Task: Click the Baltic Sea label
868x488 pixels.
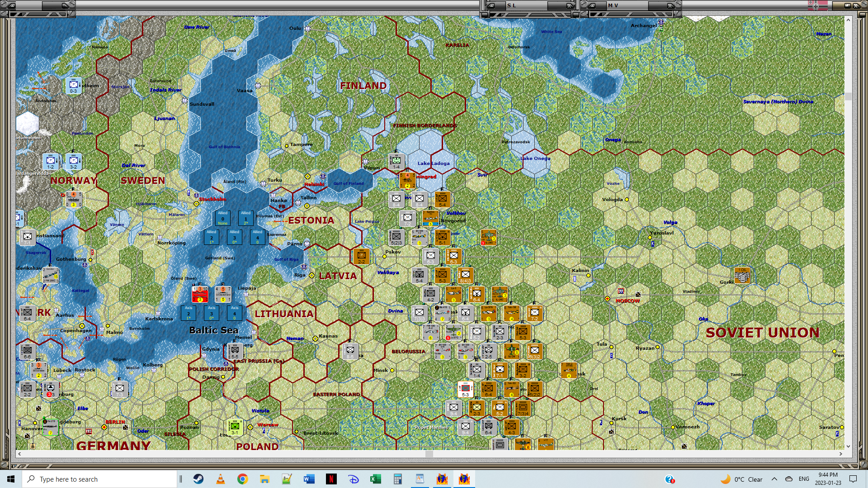Action: click(214, 330)
